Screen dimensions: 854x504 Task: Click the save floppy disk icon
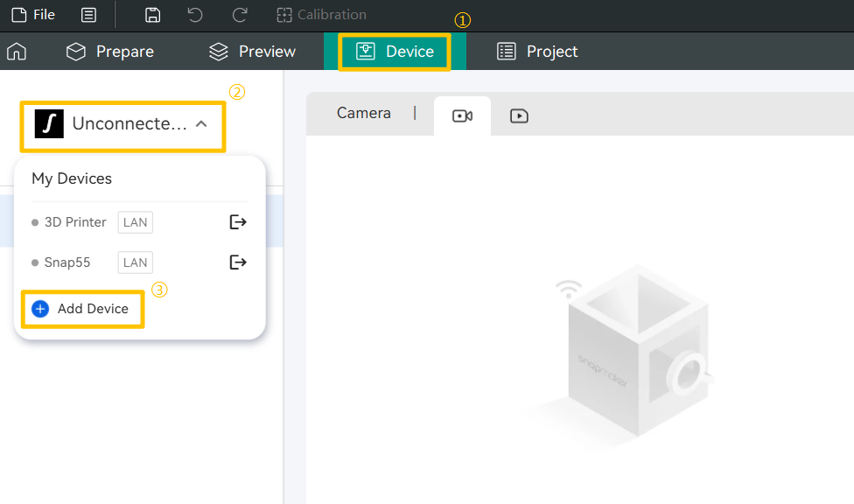[152, 15]
